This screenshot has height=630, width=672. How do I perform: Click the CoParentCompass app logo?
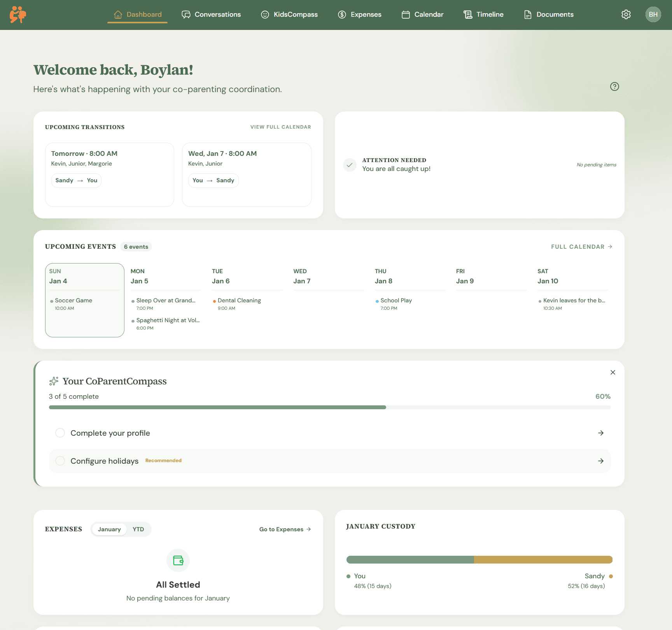tap(17, 15)
